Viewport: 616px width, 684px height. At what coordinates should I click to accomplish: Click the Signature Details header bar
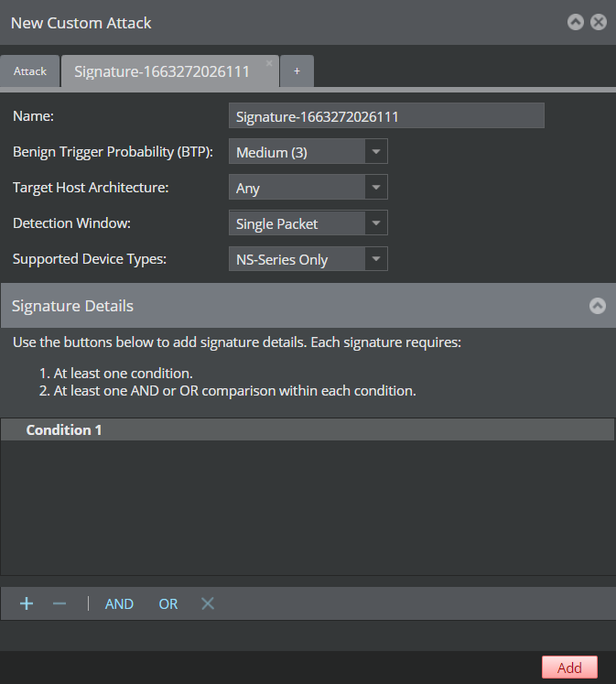(308, 306)
